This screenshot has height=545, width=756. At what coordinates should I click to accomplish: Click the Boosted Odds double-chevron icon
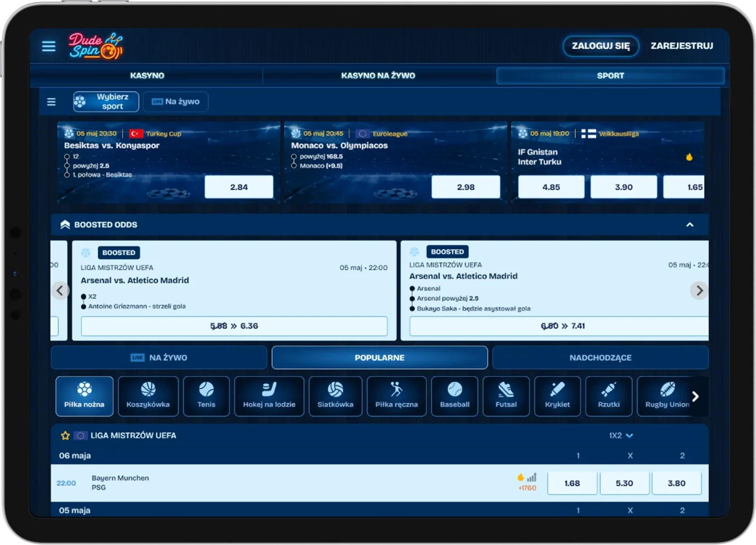tap(65, 224)
